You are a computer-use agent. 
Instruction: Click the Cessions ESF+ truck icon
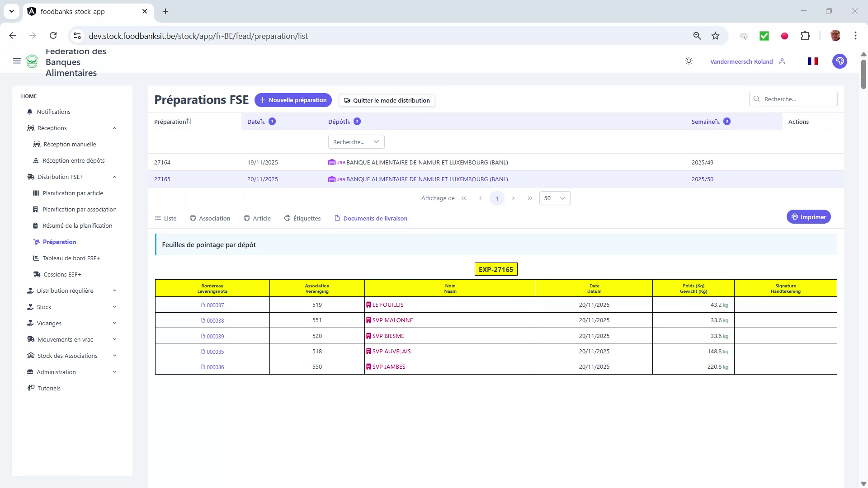(37, 274)
